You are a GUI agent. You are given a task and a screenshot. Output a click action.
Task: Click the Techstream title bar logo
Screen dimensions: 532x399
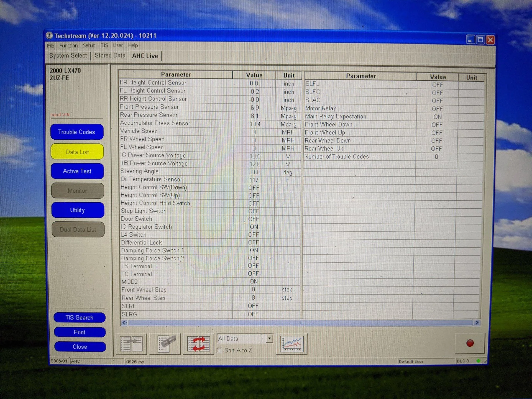tap(49, 35)
